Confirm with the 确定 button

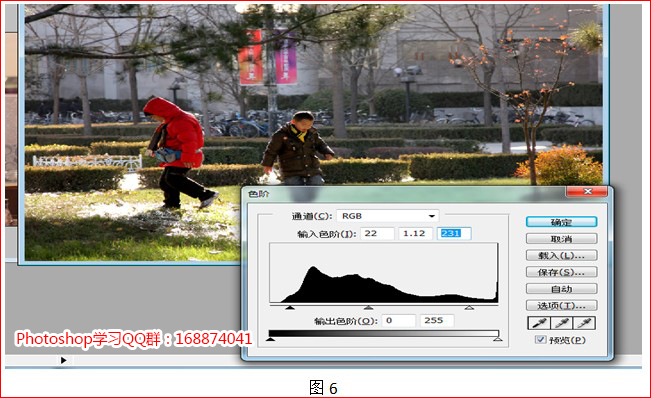point(561,222)
